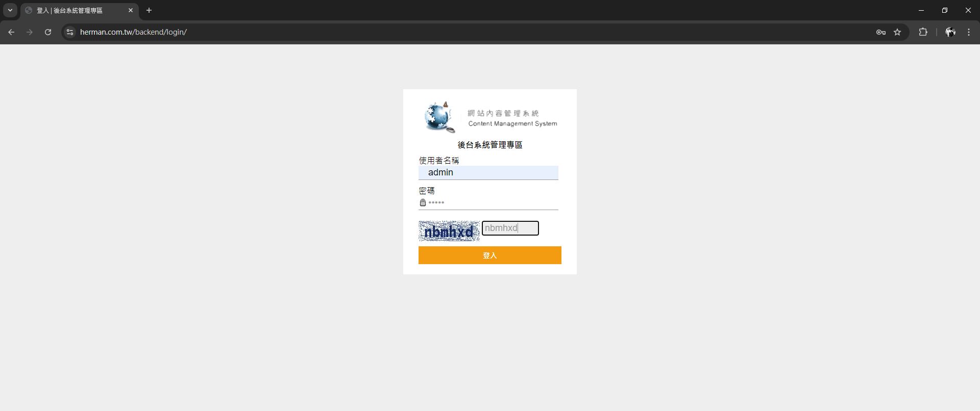
Task: Reload the login page
Action: (48, 32)
